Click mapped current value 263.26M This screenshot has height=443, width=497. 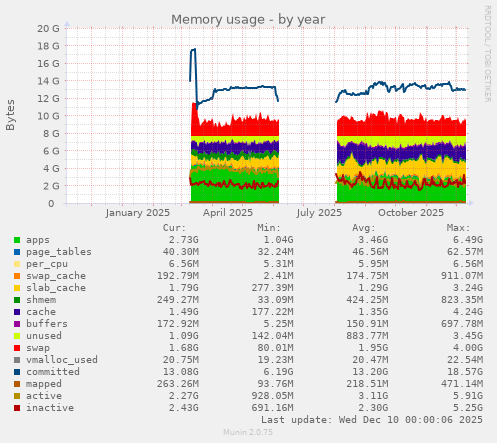tap(178, 384)
